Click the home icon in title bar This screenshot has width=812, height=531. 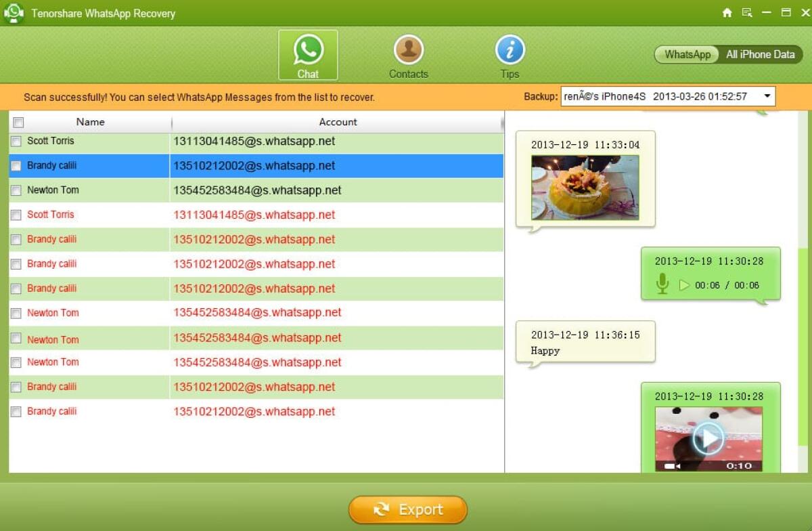tap(727, 12)
